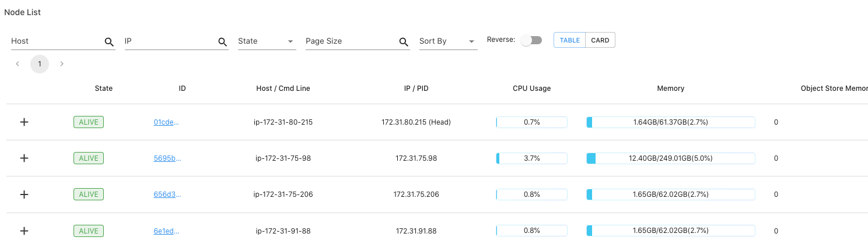Expand node row ip-172-31-75-206 with plus icon
This screenshot has width=868, height=244.
[24, 195]
